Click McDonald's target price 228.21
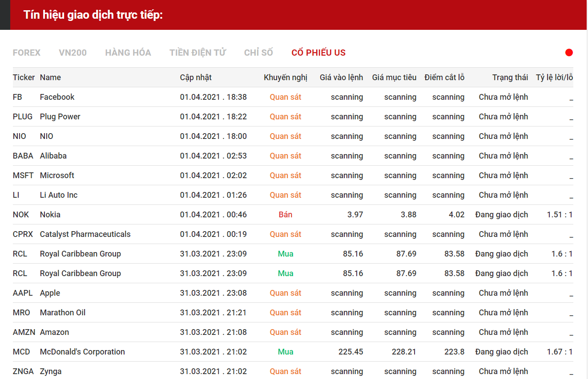The height and width of the screenshot is (379, 588). click(x=404, y=352)
